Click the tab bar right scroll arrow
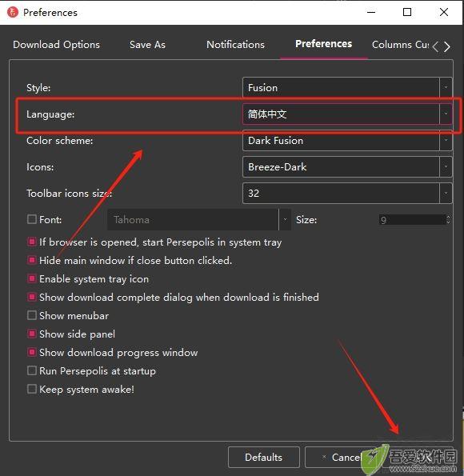 (446, 46)
